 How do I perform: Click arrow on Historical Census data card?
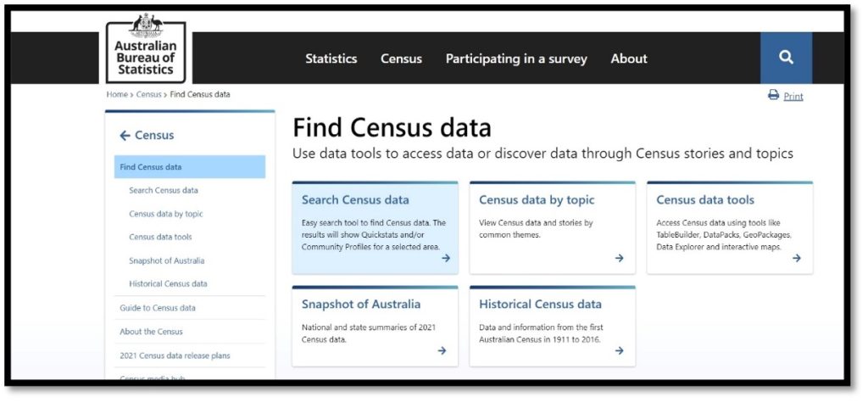[x=620, y=350]
